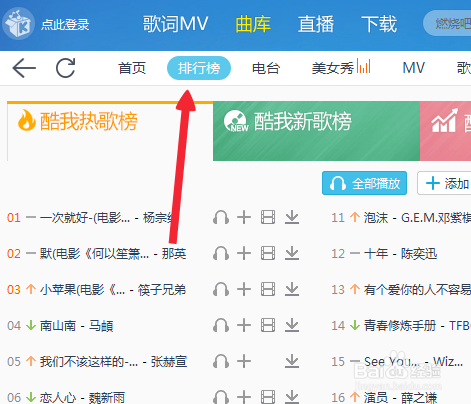Screen dimensions: 471x404
Task: Click song title 小苹果 - 筷子兄弟
Action: [x=113, y=290]
